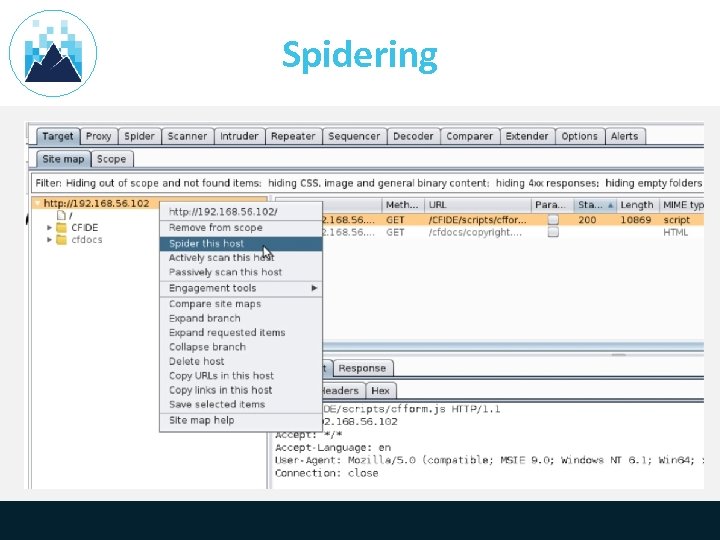Switch to the Scope sub-tab
Image resolution: width=720 pixels, height=540 pixels.
(x=112, y=159)
